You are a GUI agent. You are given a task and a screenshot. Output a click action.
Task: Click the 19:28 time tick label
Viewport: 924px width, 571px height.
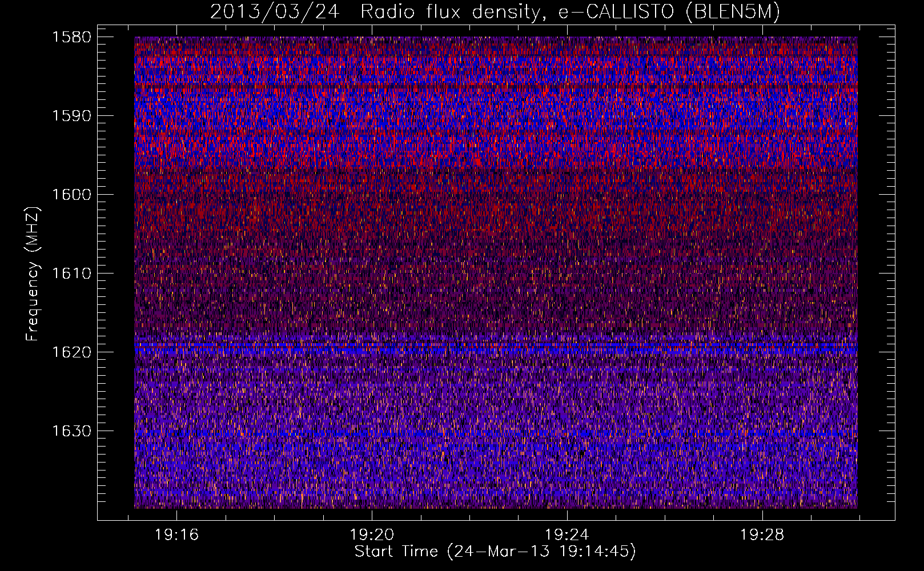(762, 535)
